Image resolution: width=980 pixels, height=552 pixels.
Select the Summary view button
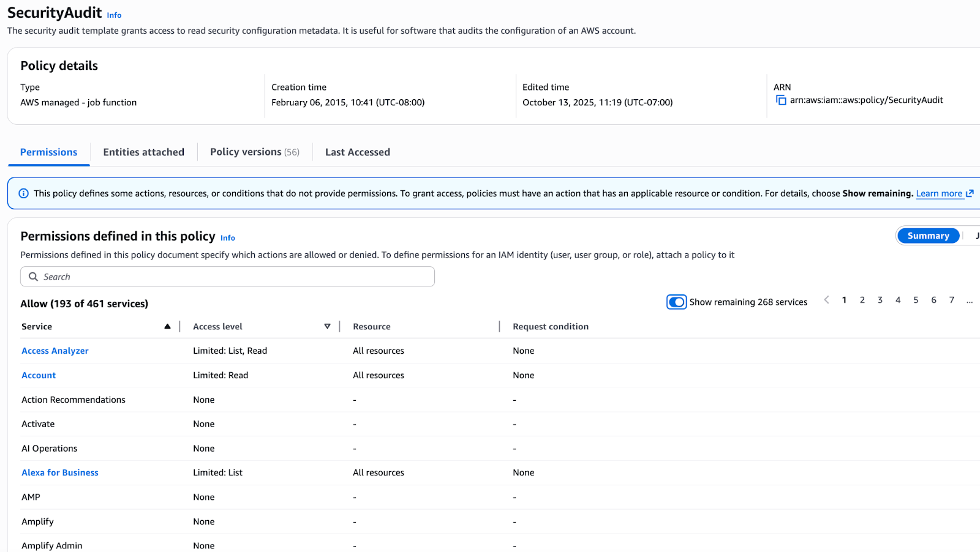[929, 236]
